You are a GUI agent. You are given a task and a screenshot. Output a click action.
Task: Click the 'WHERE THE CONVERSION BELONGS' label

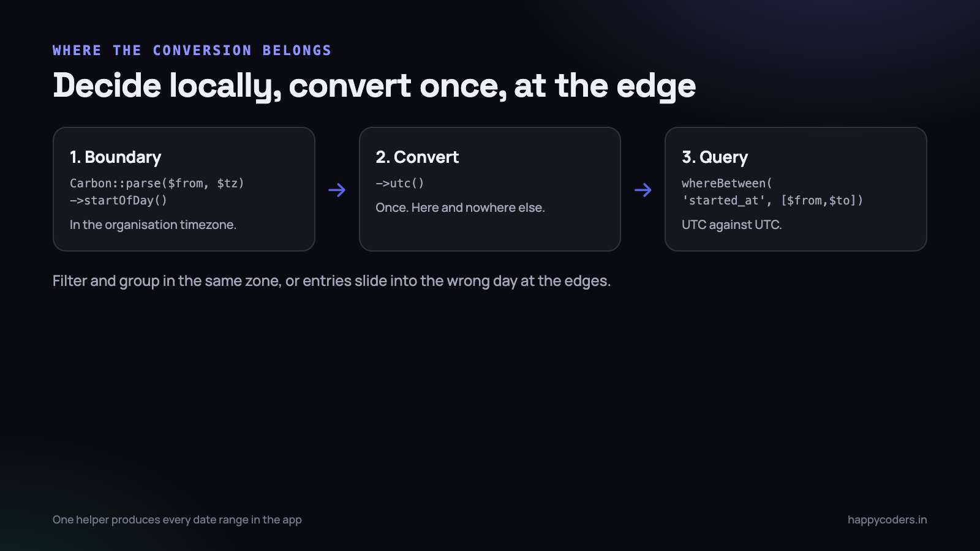coord(192,50)
